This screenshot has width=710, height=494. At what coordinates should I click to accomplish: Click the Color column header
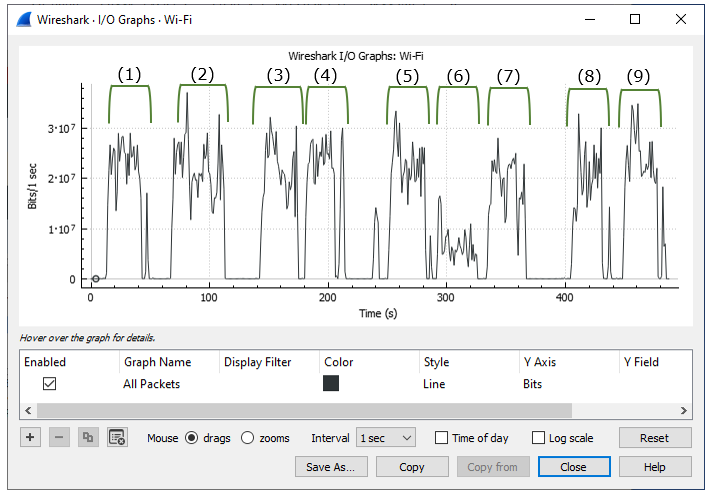339,362
